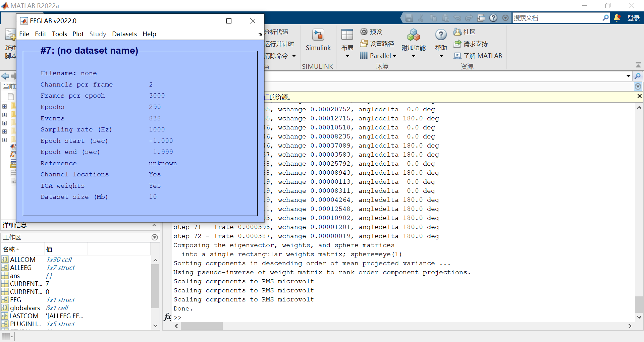Screen dimensions: 644x342
Task: Click the switch windows icon
Action: [x=481, y=18]
